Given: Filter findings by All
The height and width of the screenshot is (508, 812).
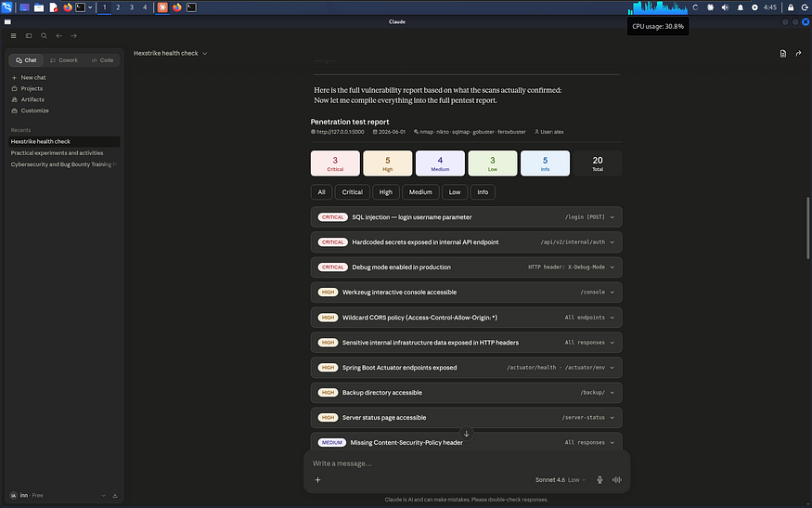Looking at the screenshot, I should pos(321,192).
